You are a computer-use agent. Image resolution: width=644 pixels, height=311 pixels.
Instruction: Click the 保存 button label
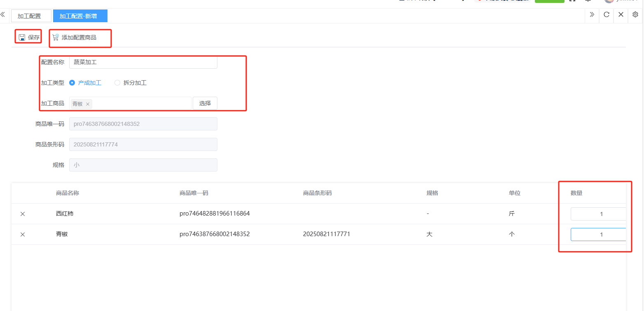[34, 37]
